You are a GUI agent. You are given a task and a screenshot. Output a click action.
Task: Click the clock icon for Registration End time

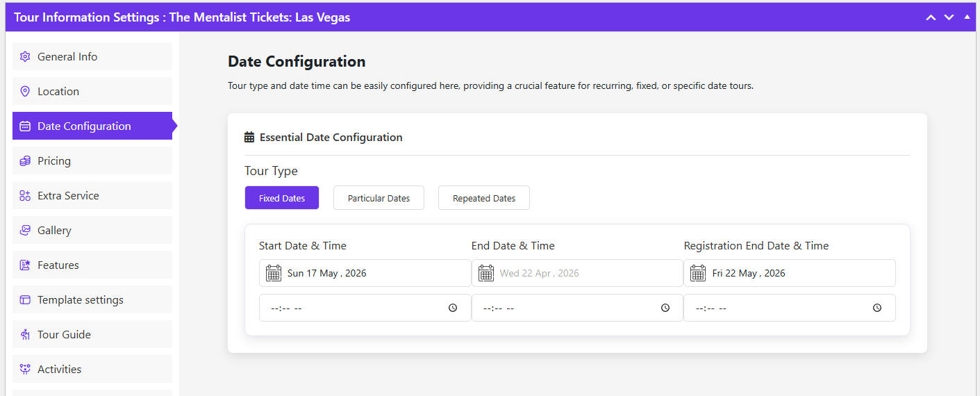click(x=877, y=308)
